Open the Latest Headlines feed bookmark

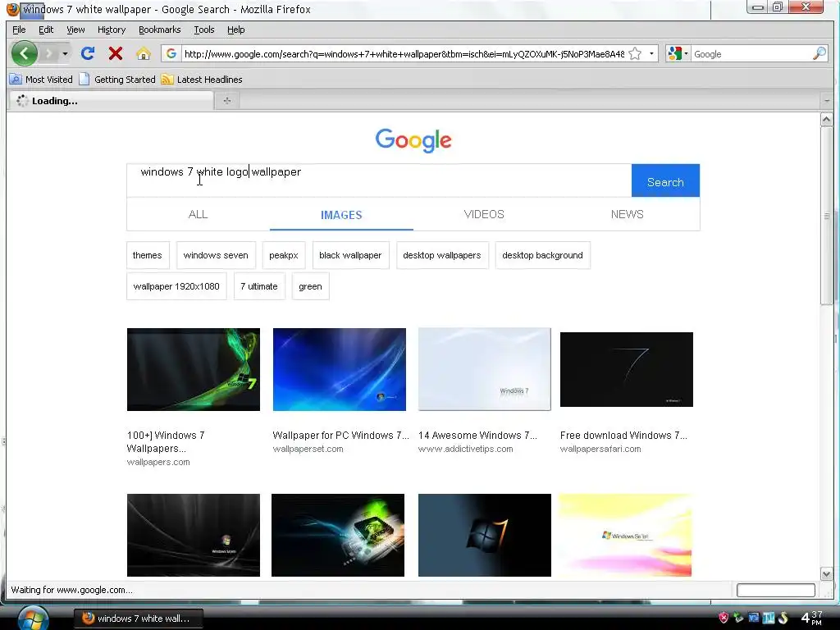[202, 80]
